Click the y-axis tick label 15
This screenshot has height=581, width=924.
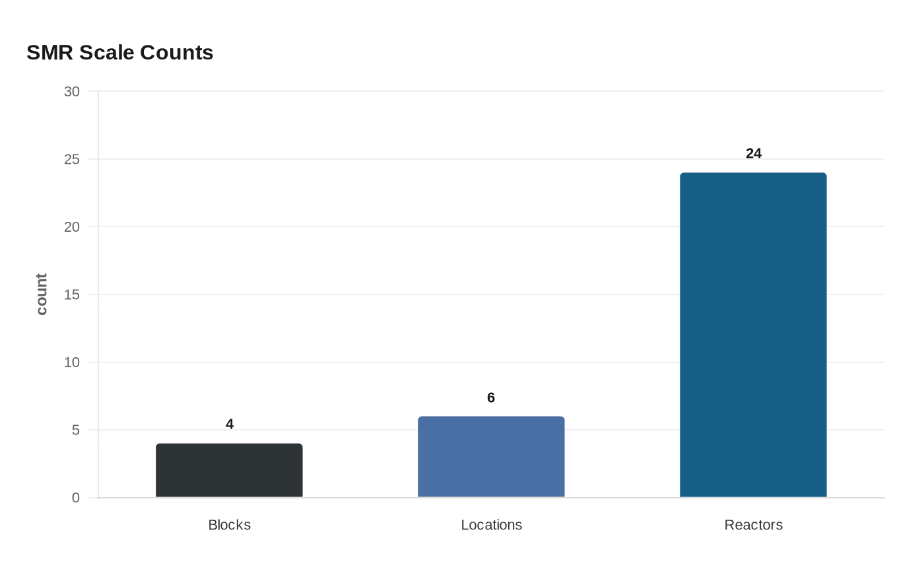(x=71, y=294)
